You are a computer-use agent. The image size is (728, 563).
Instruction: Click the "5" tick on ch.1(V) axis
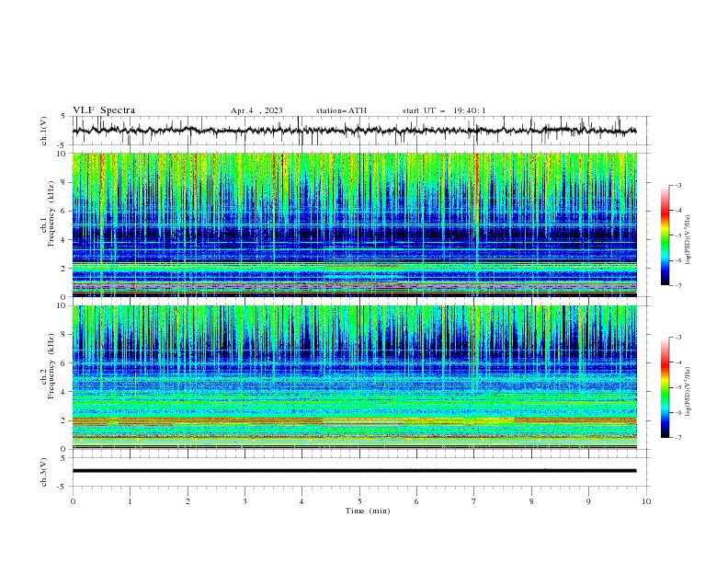[x=63, y=117]
